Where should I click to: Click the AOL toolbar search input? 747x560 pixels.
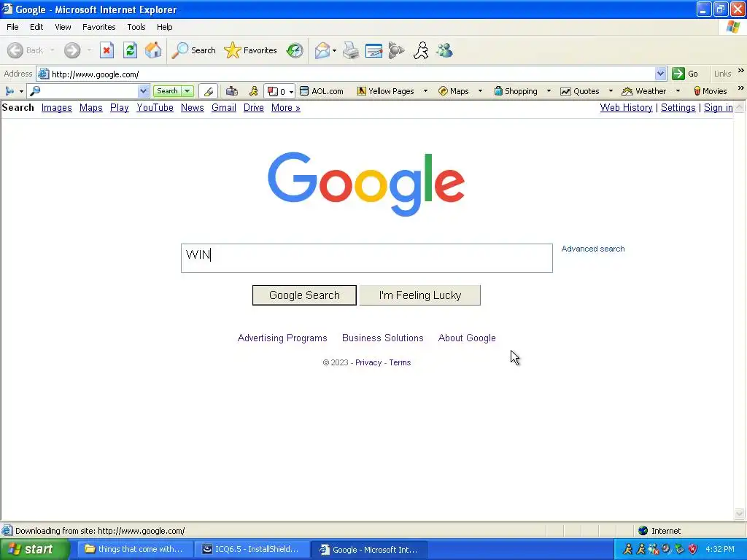[88, 91]
